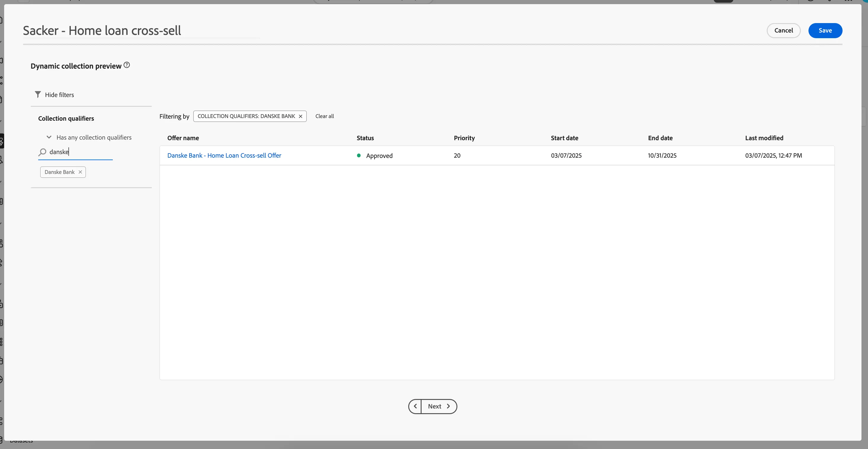Click the End date column header
This screenshot has height=449, width=868.
point(660,138)
